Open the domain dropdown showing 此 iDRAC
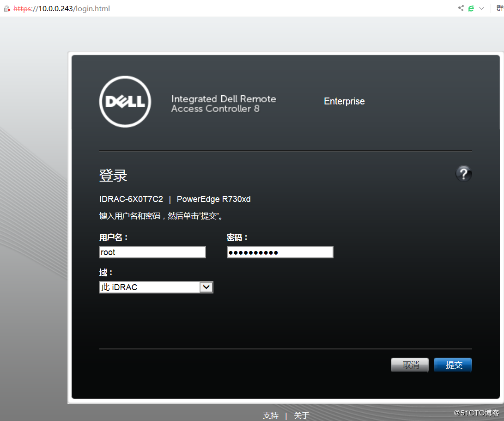Screen dimensions: 504x421 (156, 287)
